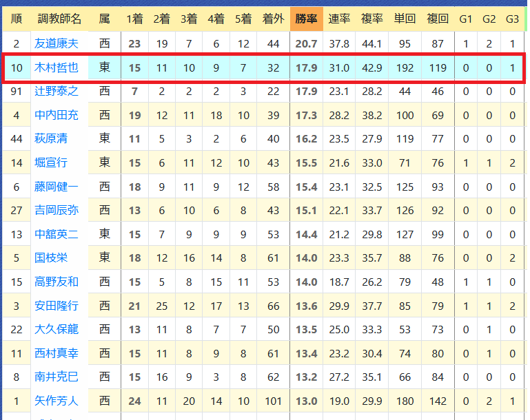Open trainer 萩原清 profile link

pos(51,139)
